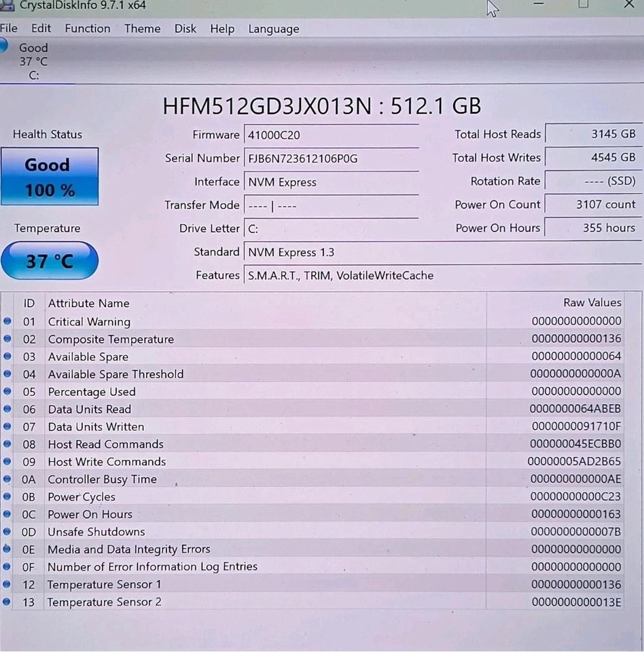644x652 pixels.
Task: Select the Unsafe Shutdowns attribute name
Action: coord(96,532)
